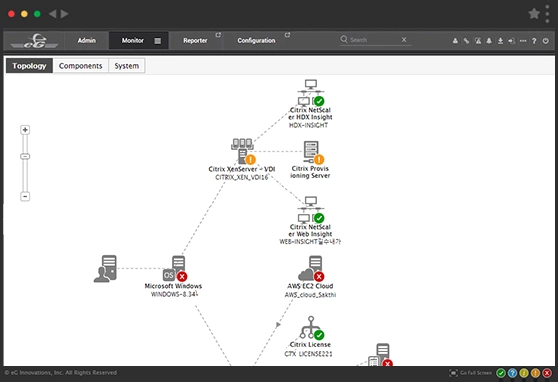Click the orange major alarm status icon

pyautogui.click(x=535, y=373)
